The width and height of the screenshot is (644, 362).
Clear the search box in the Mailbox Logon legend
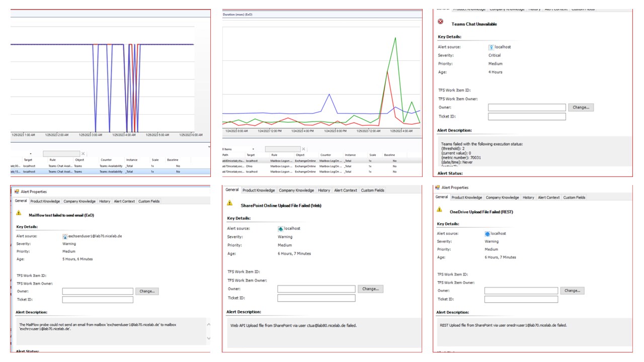(304, 149)
